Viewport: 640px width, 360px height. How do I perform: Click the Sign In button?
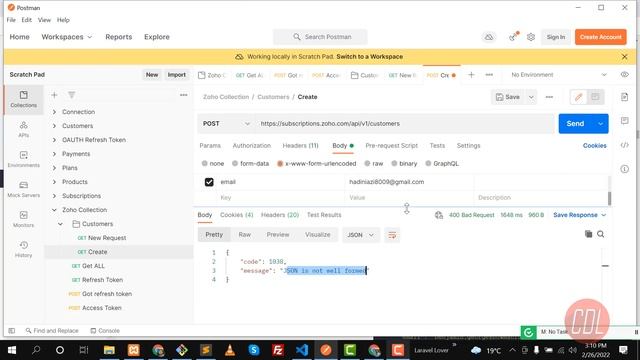(x=556, y=37)
